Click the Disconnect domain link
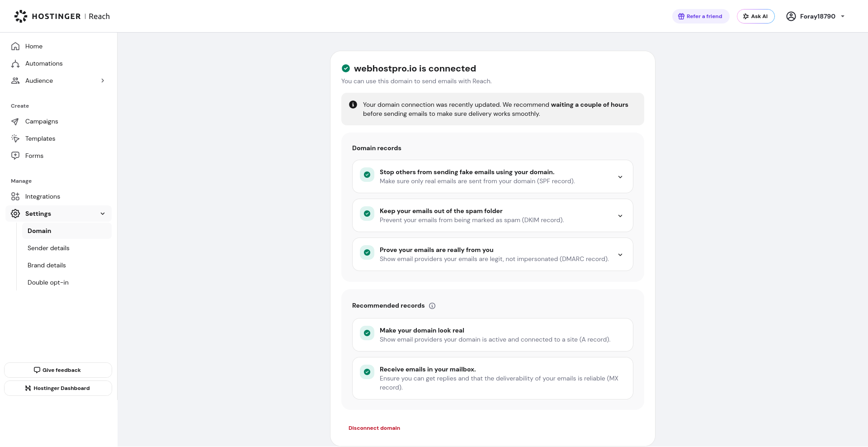 tap(374, 428)
